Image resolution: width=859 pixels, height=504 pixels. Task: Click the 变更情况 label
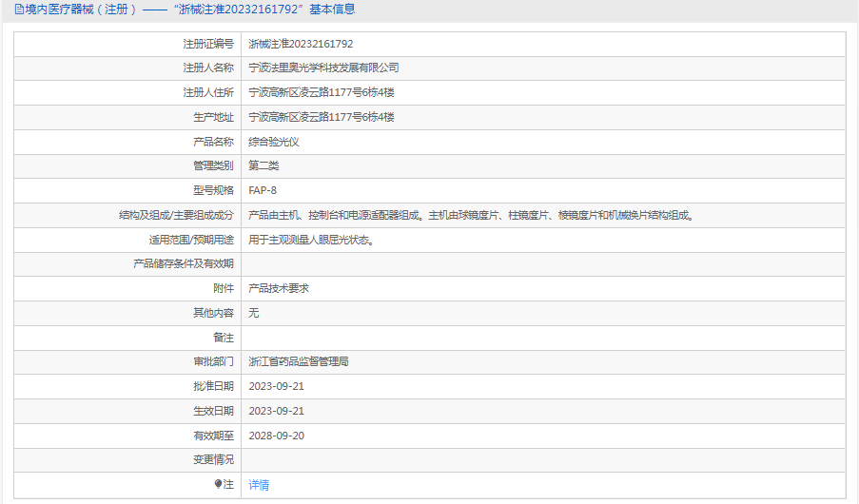click(213, 459)
